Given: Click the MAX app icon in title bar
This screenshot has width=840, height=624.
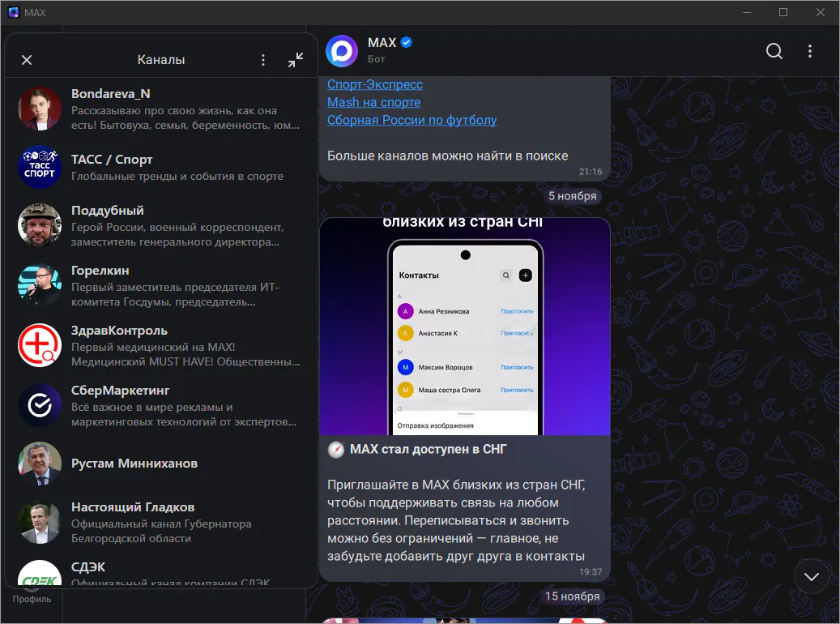Looking at the screenshot, I should [14, 12].
